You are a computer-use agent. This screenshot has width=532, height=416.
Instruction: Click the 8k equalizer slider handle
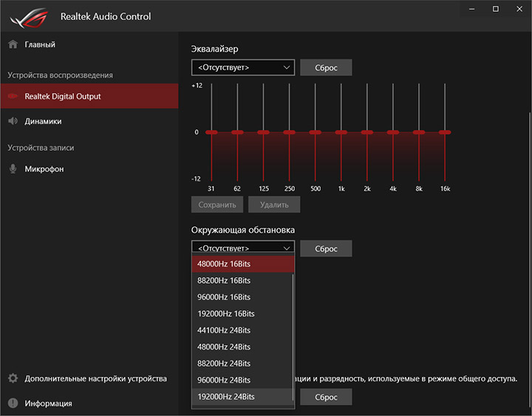pos(419,132)
